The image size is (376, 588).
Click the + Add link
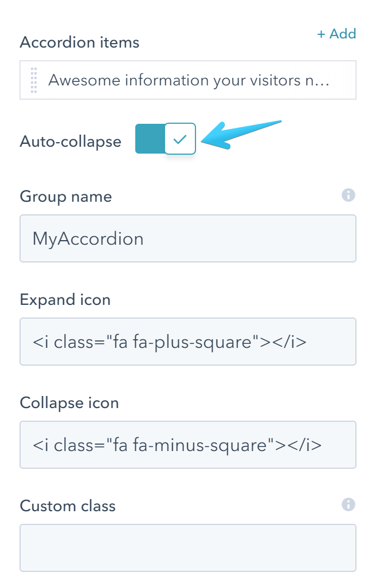coord(336,34)
